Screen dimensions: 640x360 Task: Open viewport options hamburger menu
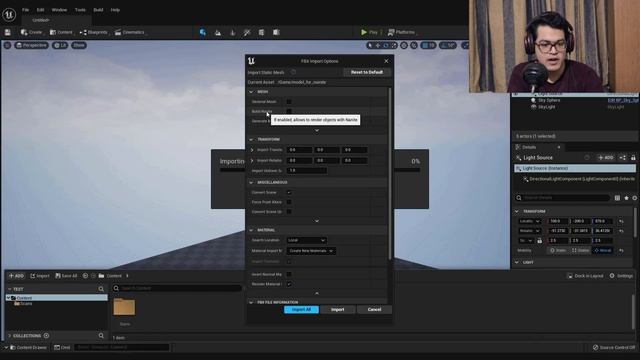coord(7,45)
